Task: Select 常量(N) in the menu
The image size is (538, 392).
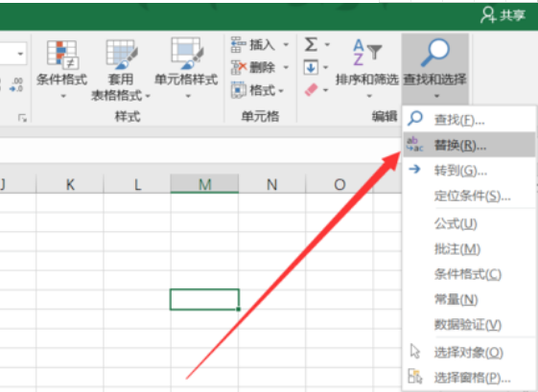Action: click(469, 299)
